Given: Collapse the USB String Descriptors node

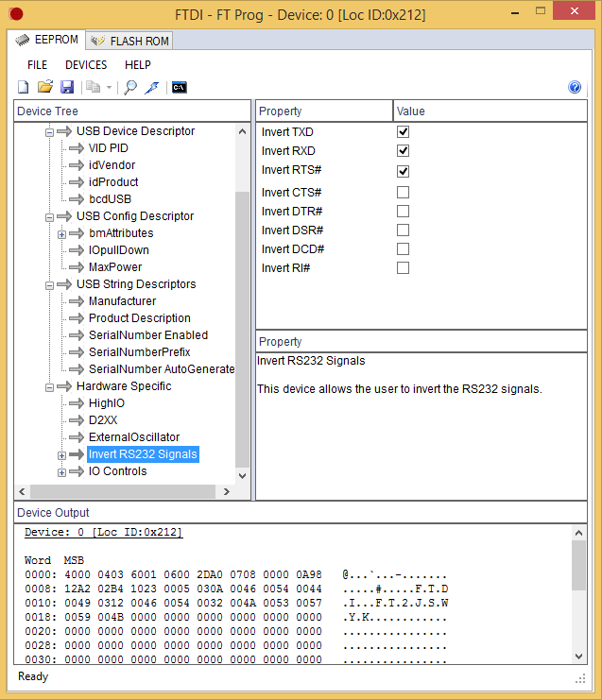Looking at the screenshot, I should 49,285.
